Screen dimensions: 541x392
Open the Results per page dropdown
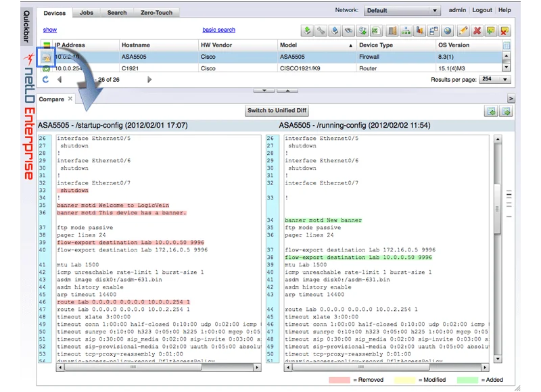coord(495,79)
